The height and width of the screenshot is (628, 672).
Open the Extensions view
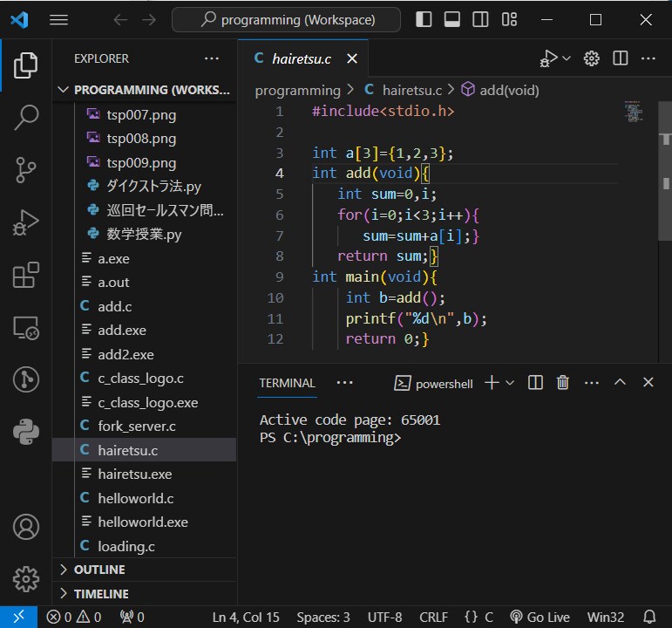(26, 275)
